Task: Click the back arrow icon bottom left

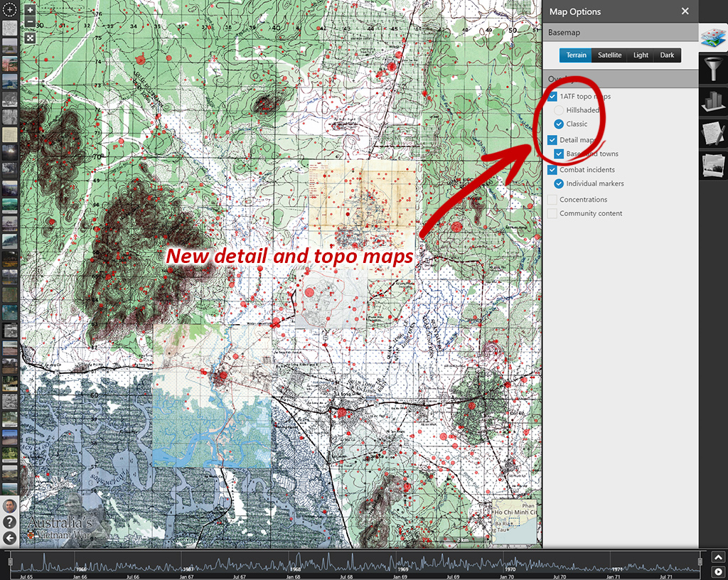Action: point(10,537)
